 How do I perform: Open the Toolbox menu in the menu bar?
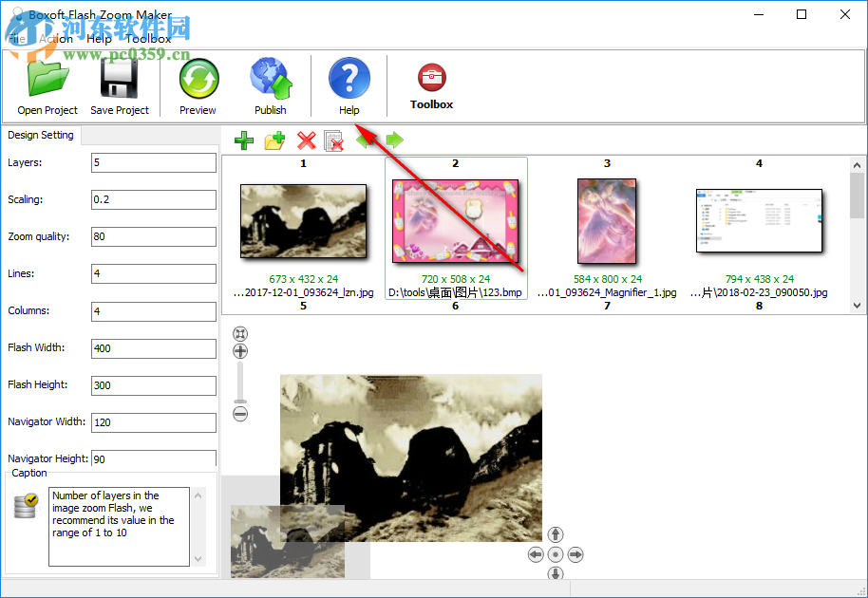click(x=151, y=38)
